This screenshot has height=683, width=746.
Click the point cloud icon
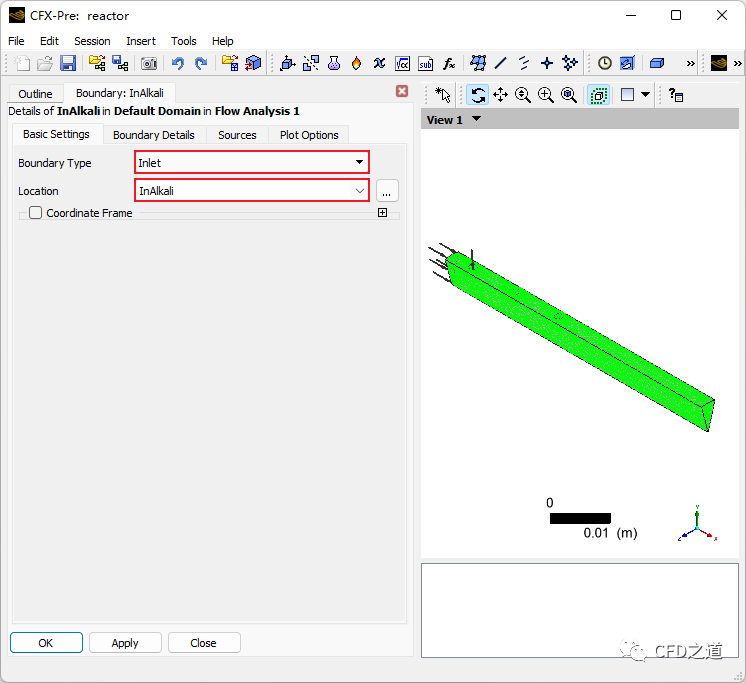(x=569, y=63)
